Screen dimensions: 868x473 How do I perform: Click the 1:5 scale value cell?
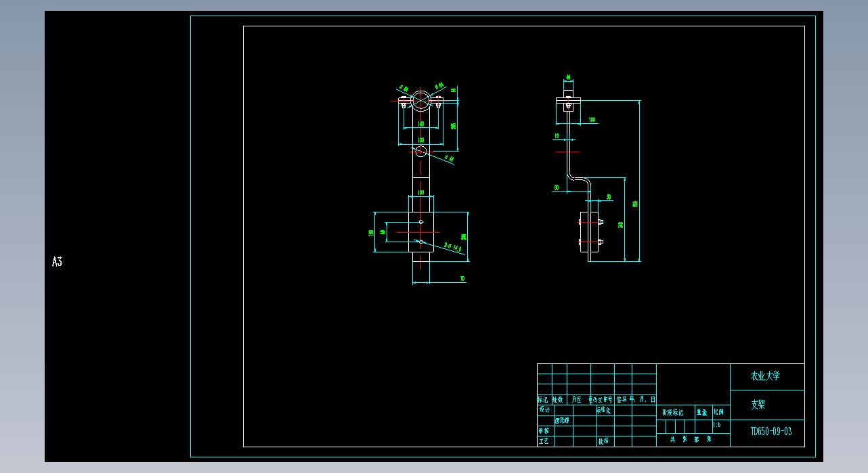pyautogui.click(x=716, y=426)
